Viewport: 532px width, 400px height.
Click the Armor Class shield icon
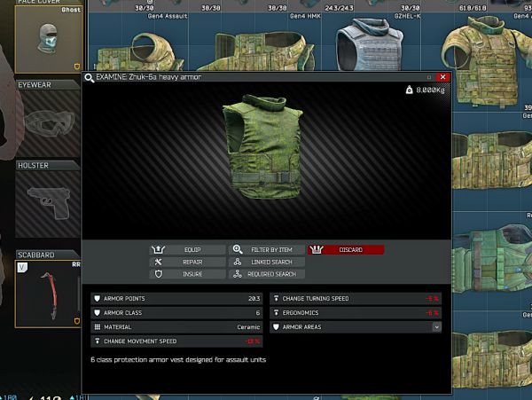98,313
